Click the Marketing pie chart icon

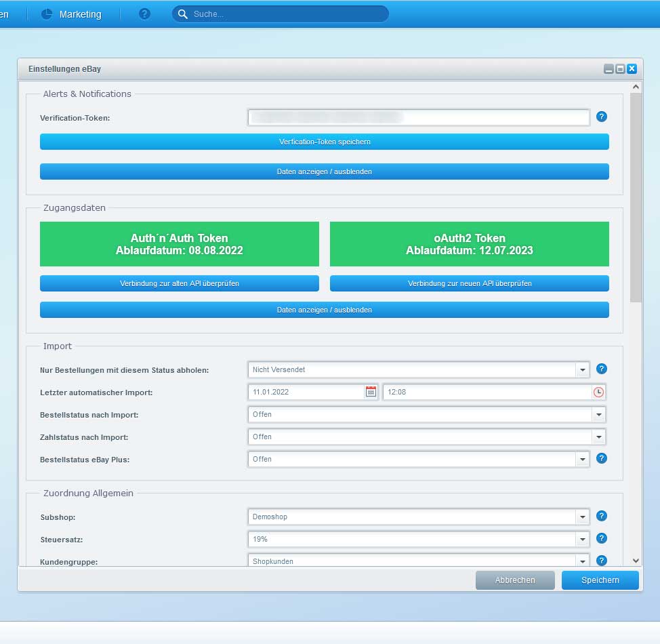click(x=47, y=14)
